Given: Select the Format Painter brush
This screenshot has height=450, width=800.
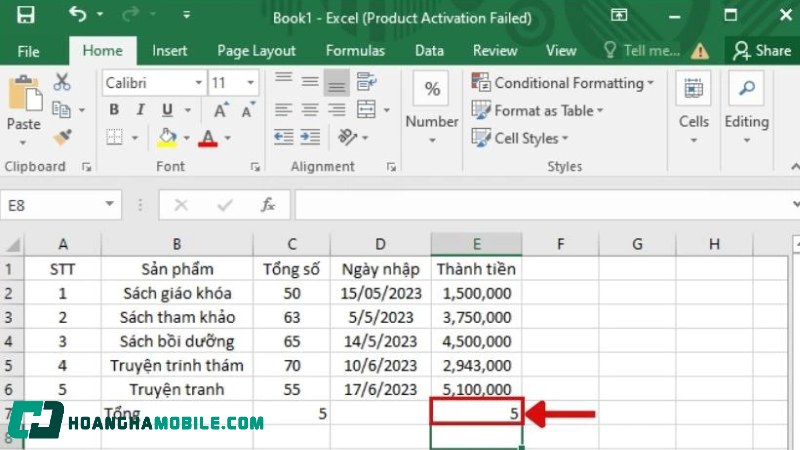Looking at the screenshot, I should click(62, 136).
